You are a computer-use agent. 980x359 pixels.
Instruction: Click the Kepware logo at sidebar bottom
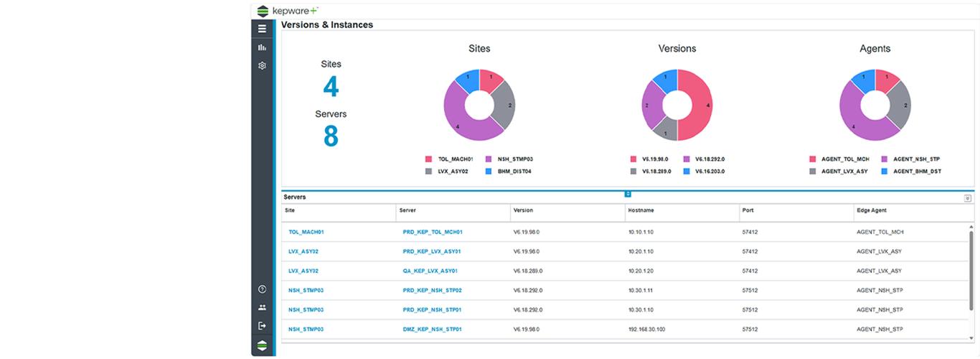tap(262, 345)
